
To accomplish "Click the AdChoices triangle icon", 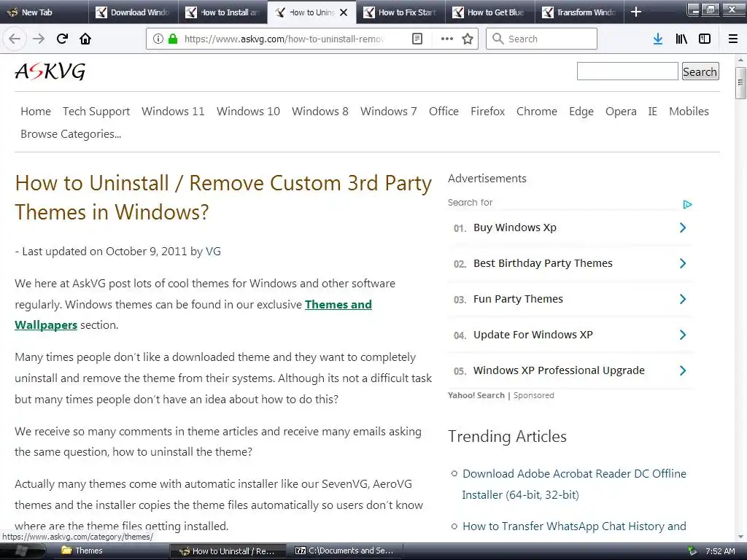I will tap(687, 204).
